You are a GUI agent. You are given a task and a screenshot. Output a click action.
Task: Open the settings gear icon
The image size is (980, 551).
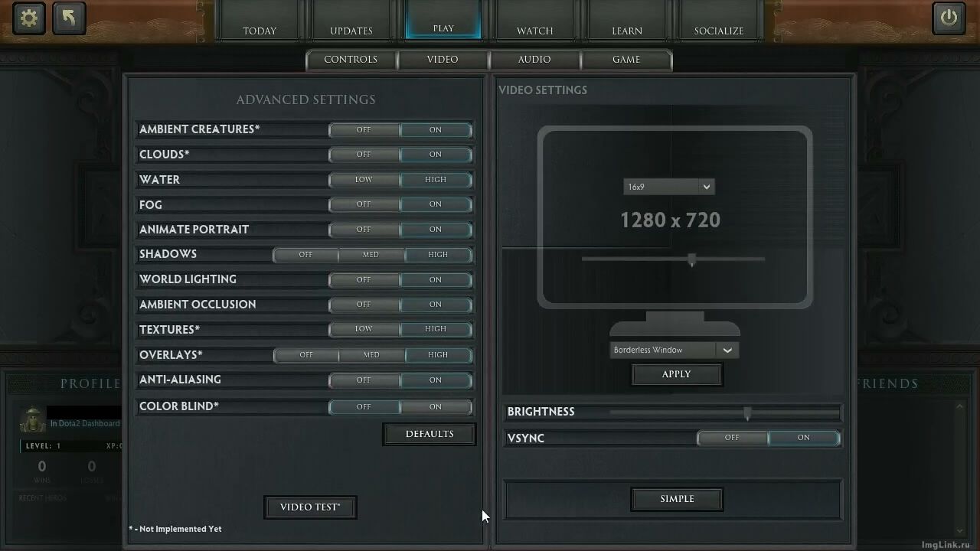29,18
